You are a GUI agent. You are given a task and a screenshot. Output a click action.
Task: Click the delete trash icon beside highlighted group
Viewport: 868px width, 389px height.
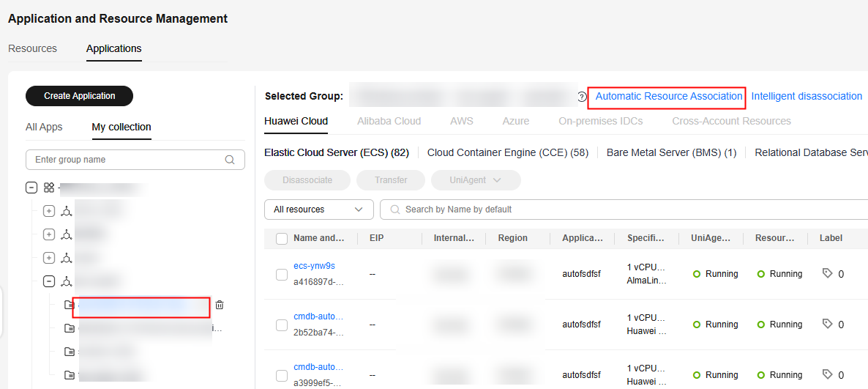point(220,305)
